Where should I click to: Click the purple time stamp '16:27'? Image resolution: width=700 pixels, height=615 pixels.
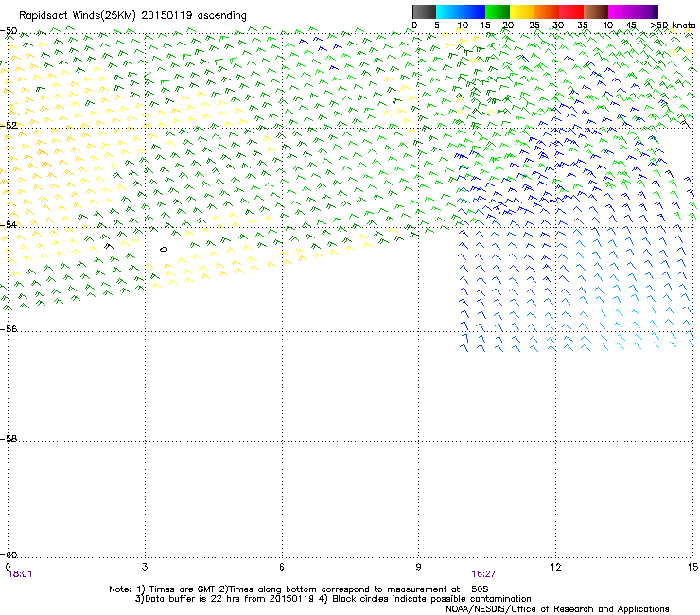(x=483, y=574)
